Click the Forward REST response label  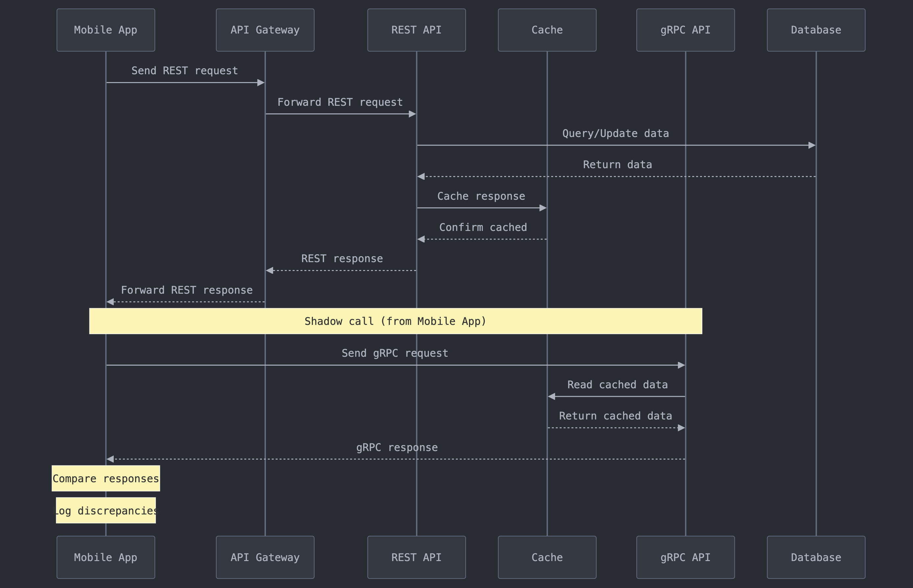pos(187,290)
